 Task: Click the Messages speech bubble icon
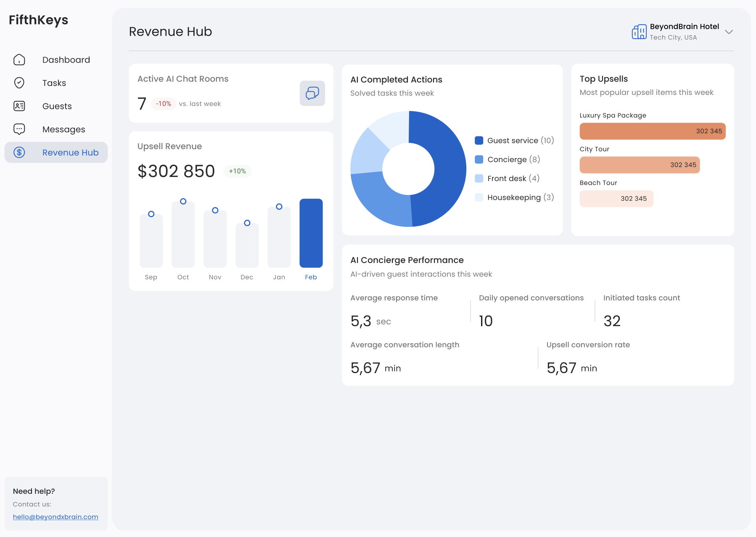[19, 129]
